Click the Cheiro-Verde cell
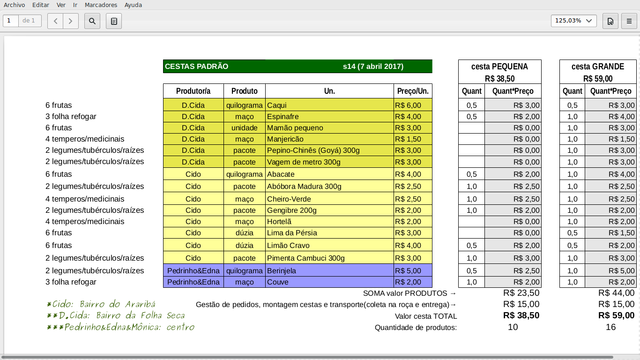 point(329,199)
